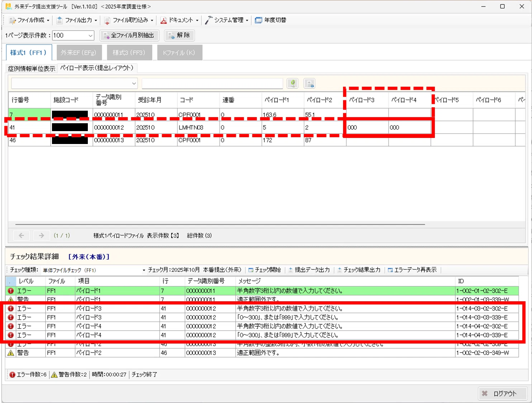The image size is (532, 403).
Task: Click the ファイル取り込み toolbar icon
Action: pyautogui.click(x=107, y=20)
